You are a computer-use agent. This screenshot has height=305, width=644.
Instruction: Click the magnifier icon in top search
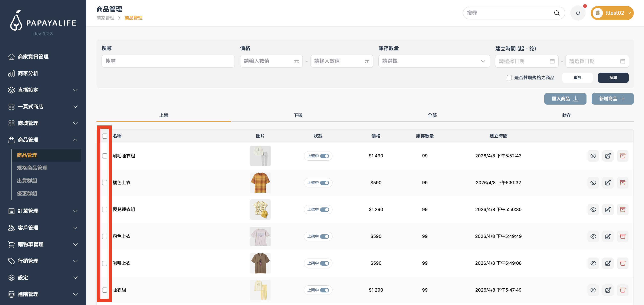(x=556, y=13)
